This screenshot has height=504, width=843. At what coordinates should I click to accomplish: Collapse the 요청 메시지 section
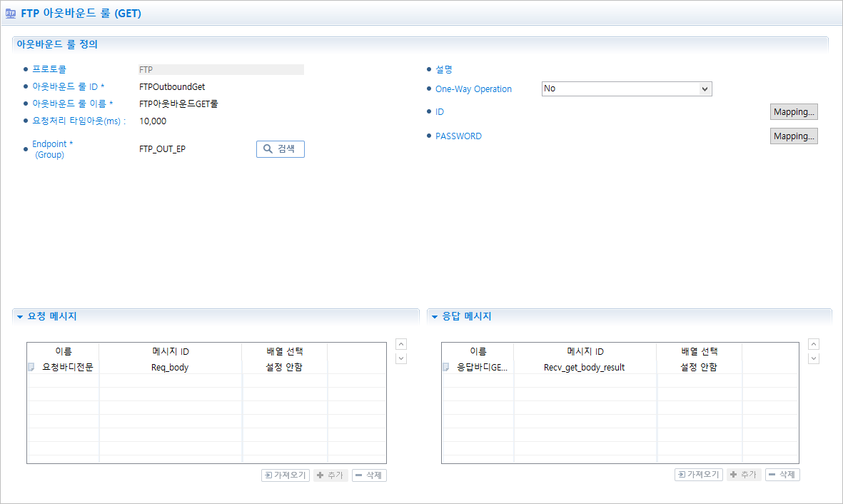pyautogui.click(x=20, y=316)
